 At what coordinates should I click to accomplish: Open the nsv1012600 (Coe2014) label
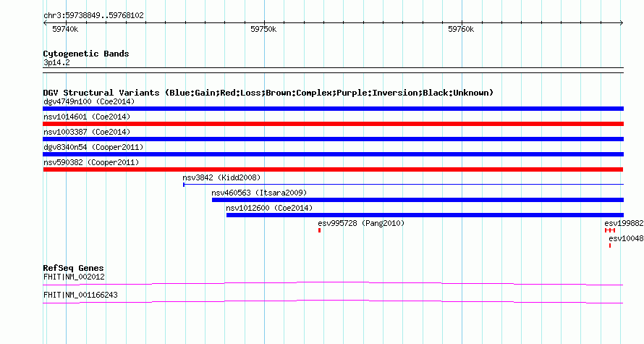coord(269,208)
